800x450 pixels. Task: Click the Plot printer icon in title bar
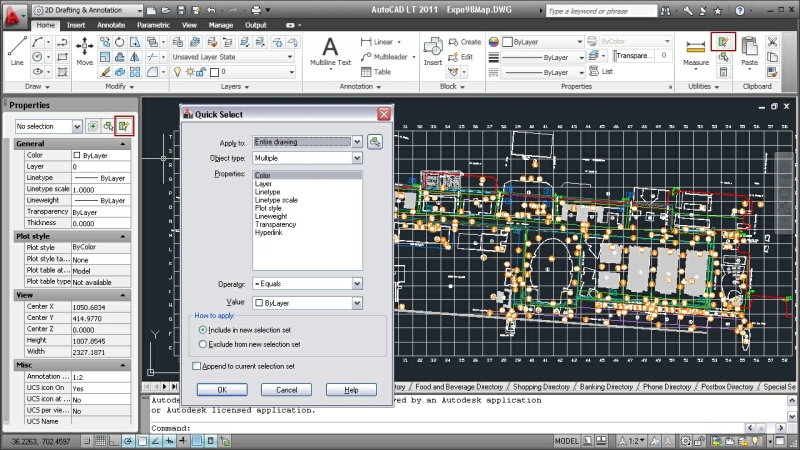pos(256,10)
